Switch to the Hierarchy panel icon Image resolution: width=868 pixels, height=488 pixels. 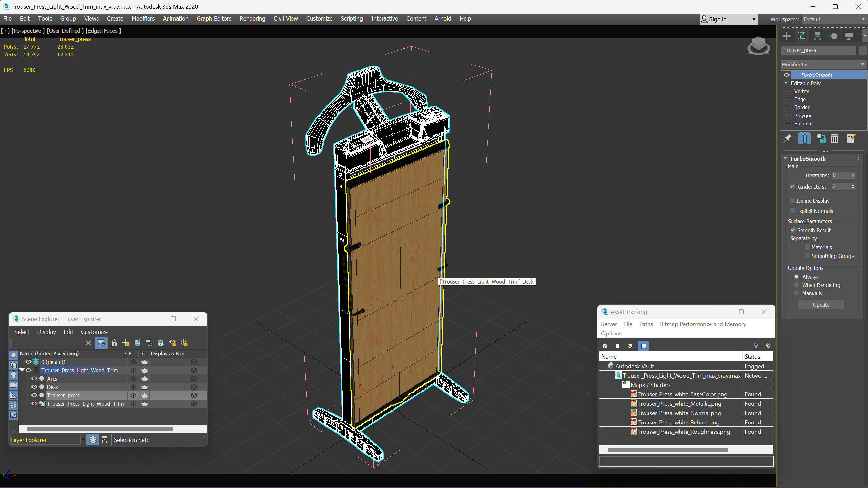coord(817,36)
